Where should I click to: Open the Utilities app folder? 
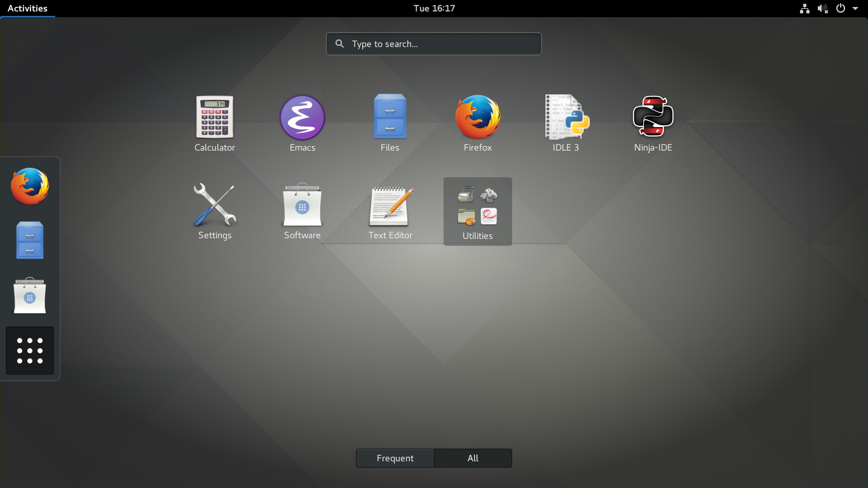478,211
